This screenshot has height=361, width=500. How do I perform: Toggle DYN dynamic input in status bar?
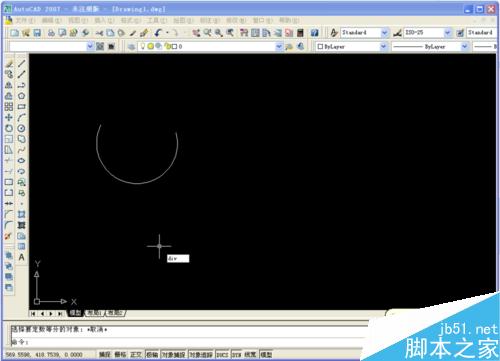[x=237, y=354]
